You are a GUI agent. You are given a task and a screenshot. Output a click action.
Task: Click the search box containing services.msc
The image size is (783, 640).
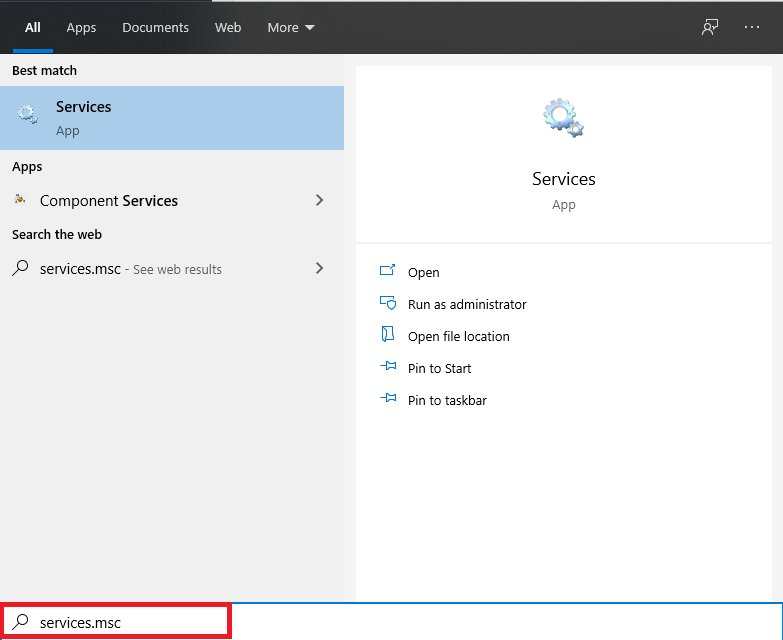click(x=392, y=622)
